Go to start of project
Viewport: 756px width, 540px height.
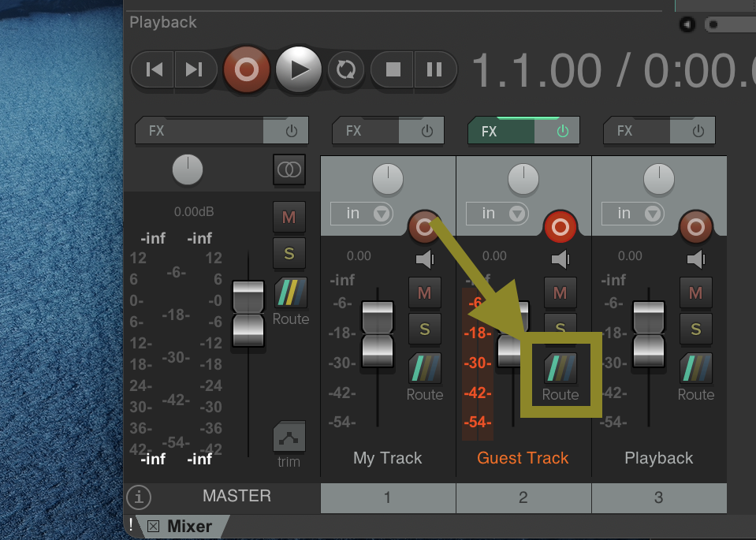pyautogui.click(x=155, y=69)
